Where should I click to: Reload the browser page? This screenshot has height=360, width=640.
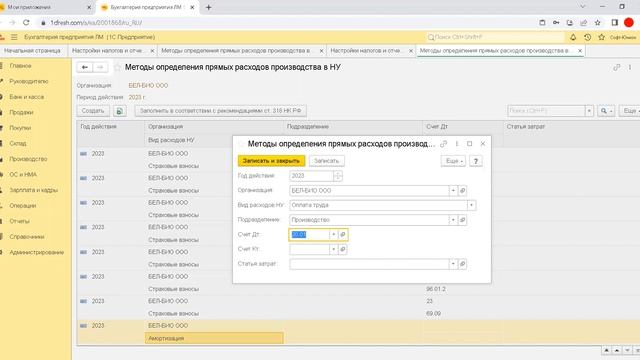(26, 23)
